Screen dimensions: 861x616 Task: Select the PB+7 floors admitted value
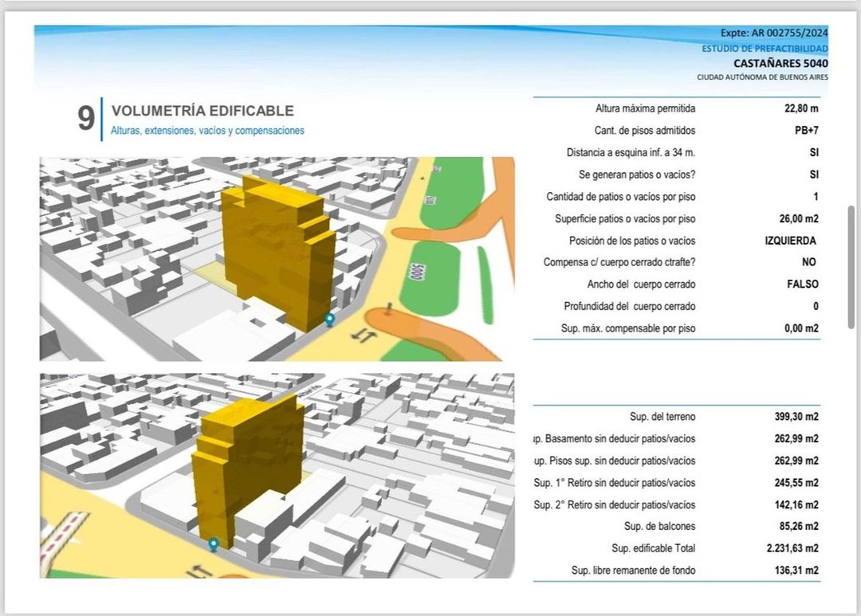click(806, 131)
